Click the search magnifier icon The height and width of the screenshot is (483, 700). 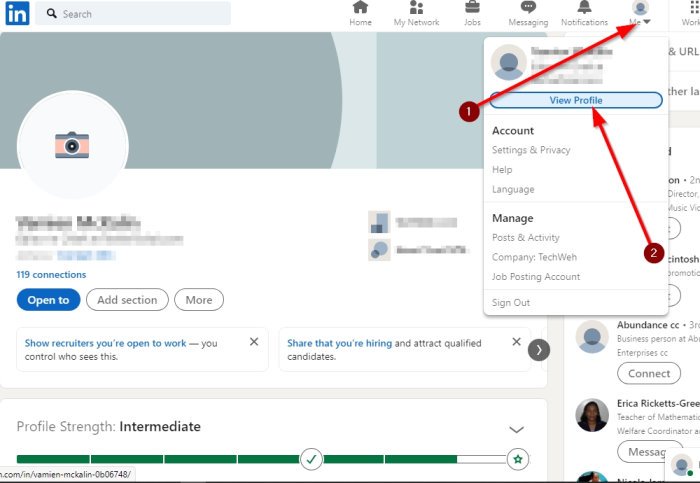coord(52,13)
